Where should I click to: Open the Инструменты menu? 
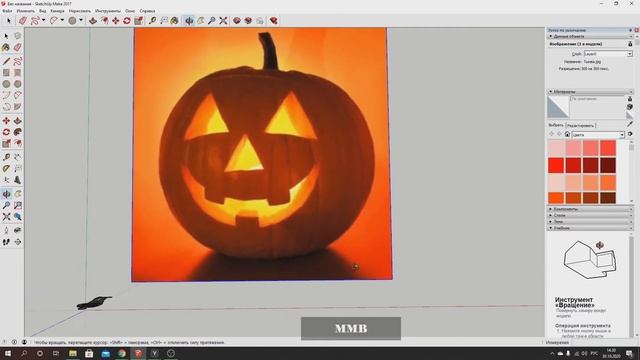[108, 11]
